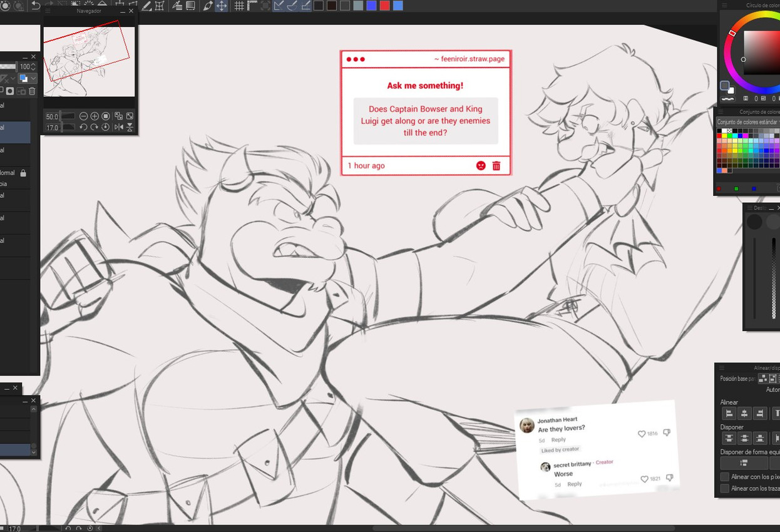Image resolution: width=780 pixels, height=532 pixels.
Task: Click distribute bottom edges under Disponer
Action: [760, 438]
